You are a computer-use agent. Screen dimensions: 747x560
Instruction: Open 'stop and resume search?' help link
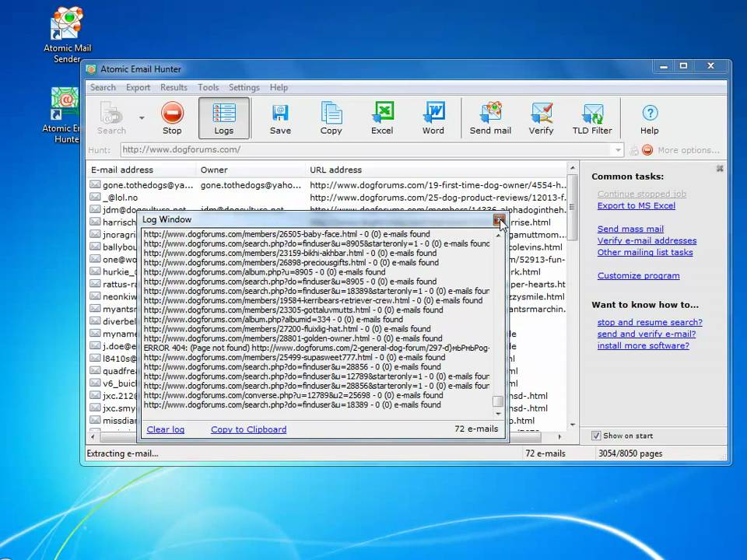point(650,322)
